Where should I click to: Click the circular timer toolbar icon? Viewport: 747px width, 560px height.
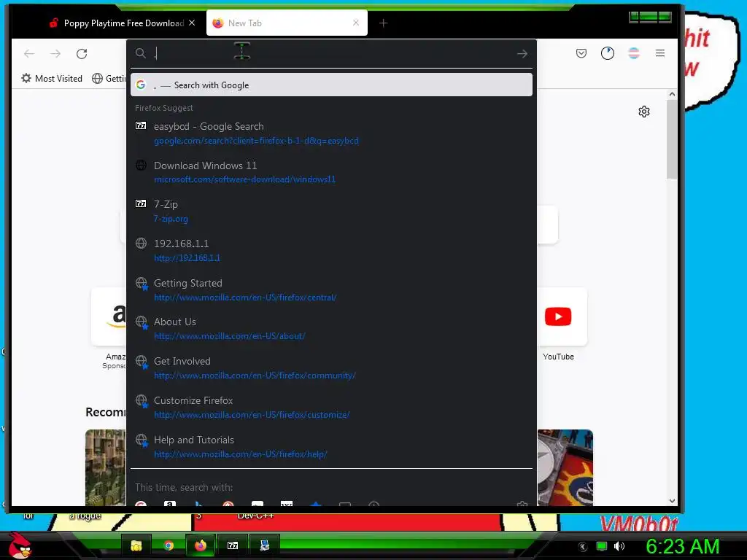pos(608,53)
